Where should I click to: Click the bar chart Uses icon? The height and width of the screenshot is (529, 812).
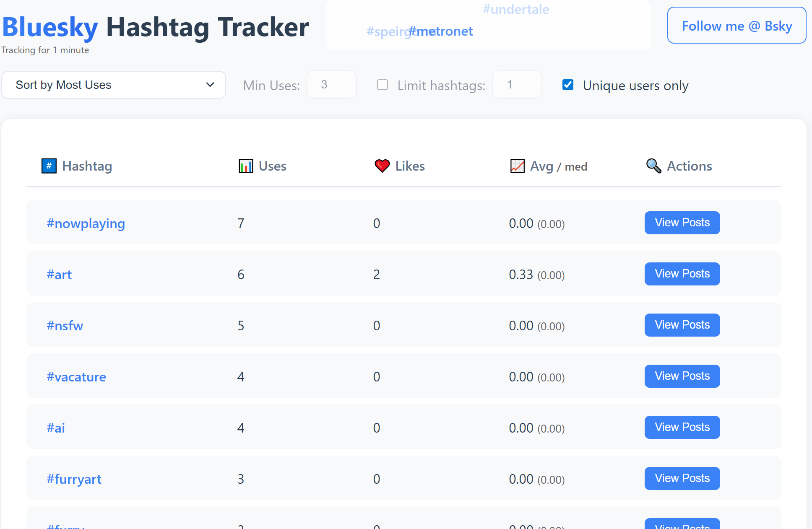246,166
